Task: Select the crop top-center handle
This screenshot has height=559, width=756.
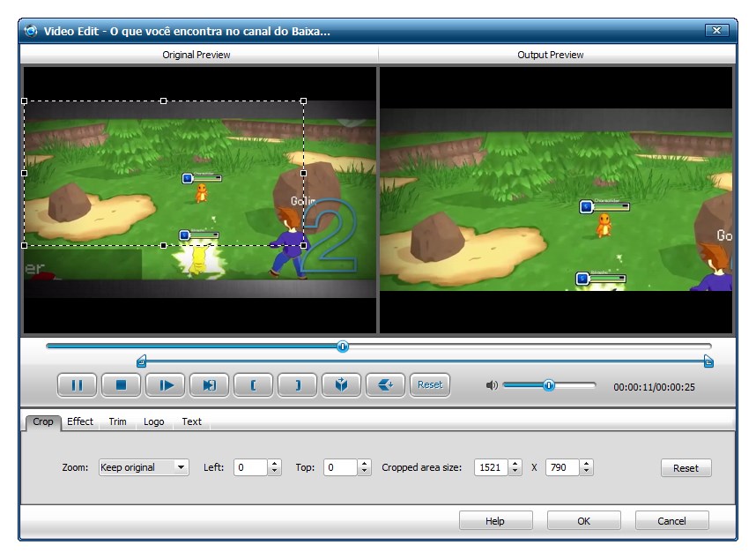Action: pyautogui.click(x=163, y=101)
